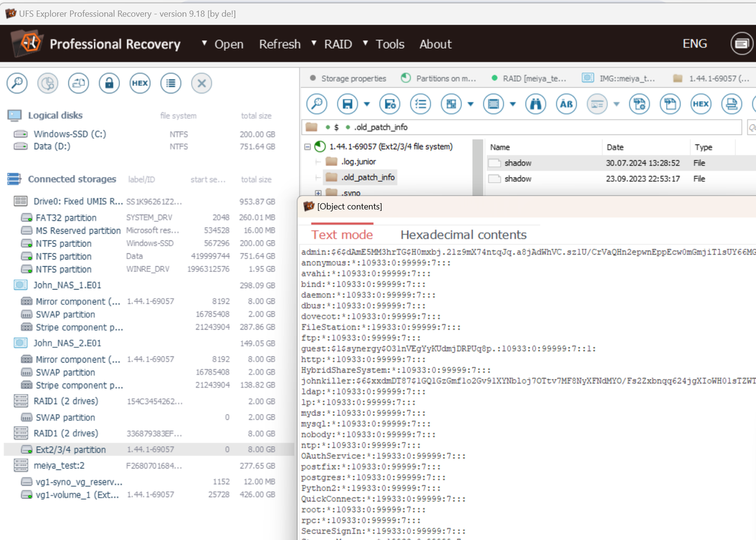
Task: Click the list view icon in left toolbar
Action: (171, 83)
